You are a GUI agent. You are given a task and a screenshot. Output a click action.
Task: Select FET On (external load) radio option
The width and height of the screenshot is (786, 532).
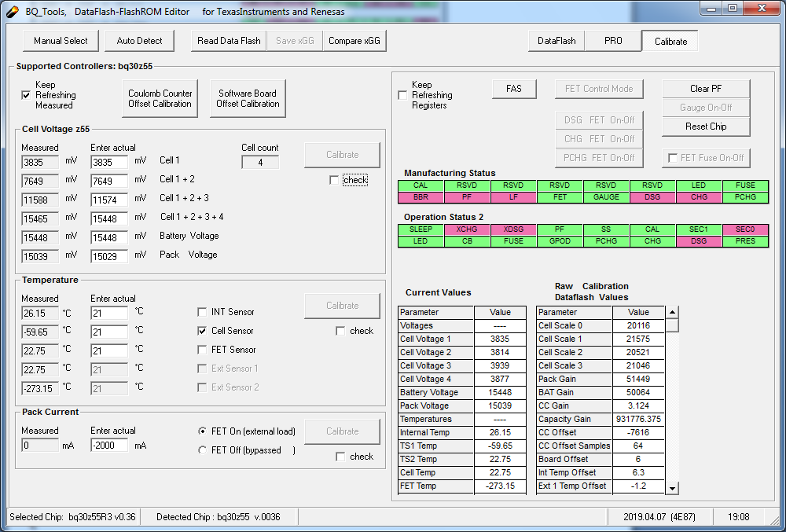coord(202,431)
